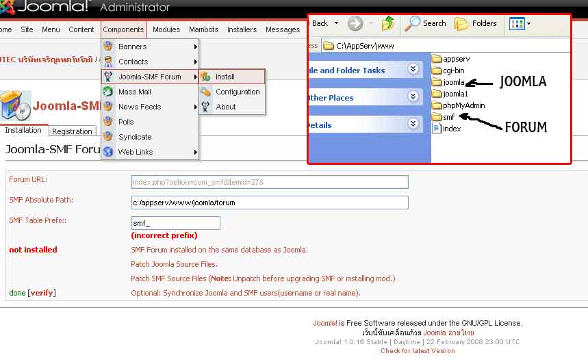Open the Messages menu

pos(283,29)
